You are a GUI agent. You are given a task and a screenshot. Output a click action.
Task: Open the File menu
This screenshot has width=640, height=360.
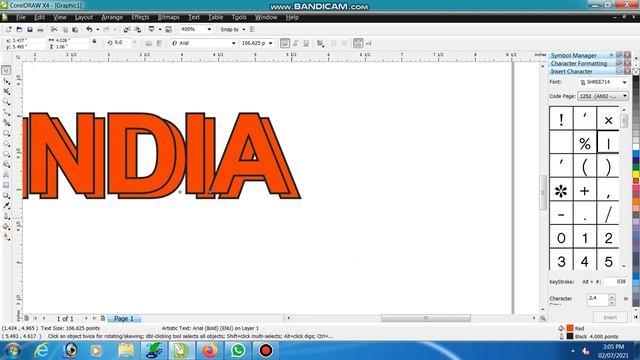pos(21,17)
